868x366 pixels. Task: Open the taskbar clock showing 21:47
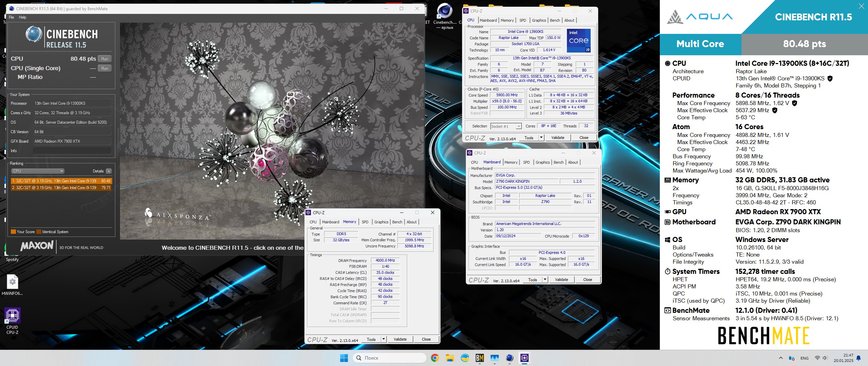coord(844,358)
